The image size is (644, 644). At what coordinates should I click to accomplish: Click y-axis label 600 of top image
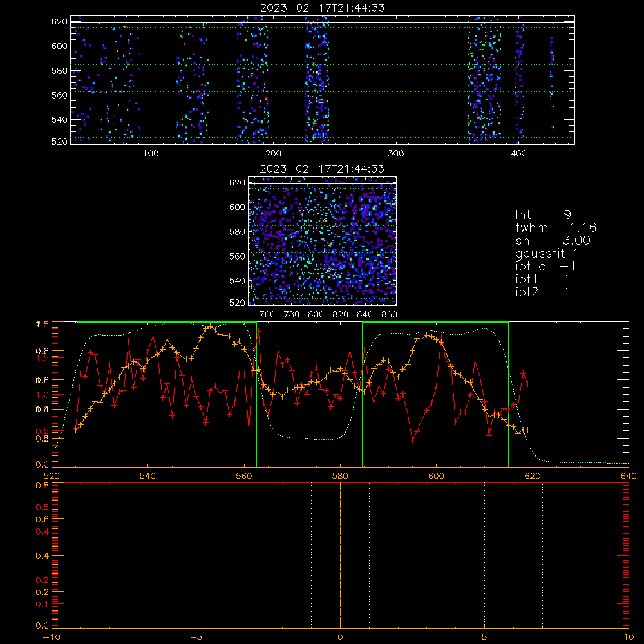(x=59, y=46)
